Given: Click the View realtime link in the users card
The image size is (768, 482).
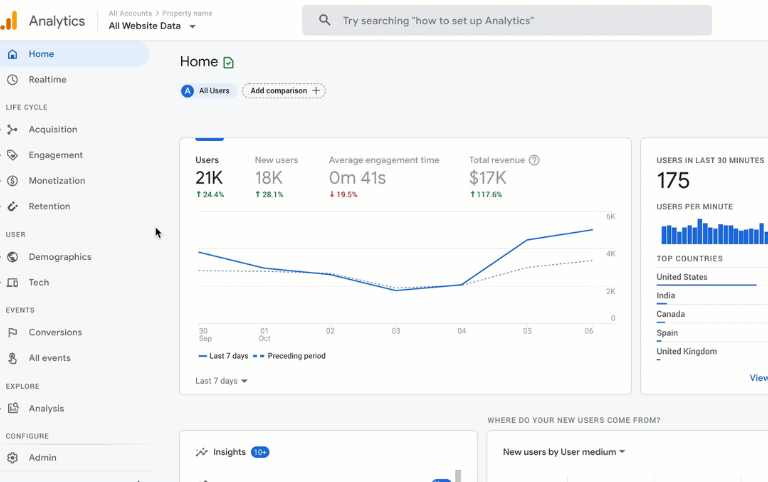Looking at the screenshot, I should (759, 378).
